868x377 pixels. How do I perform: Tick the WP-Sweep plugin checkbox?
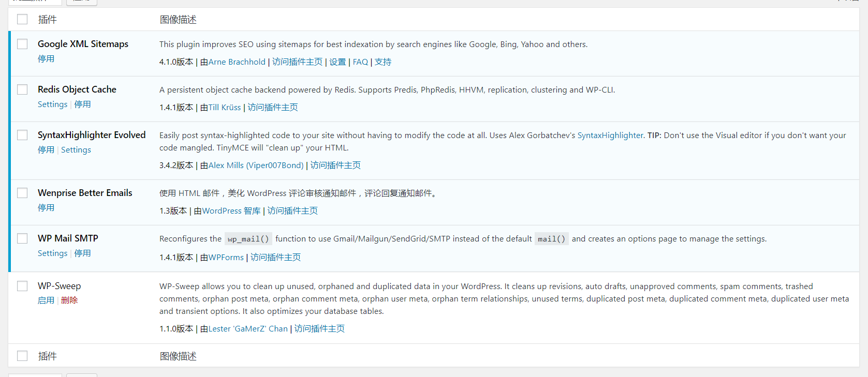22,286
